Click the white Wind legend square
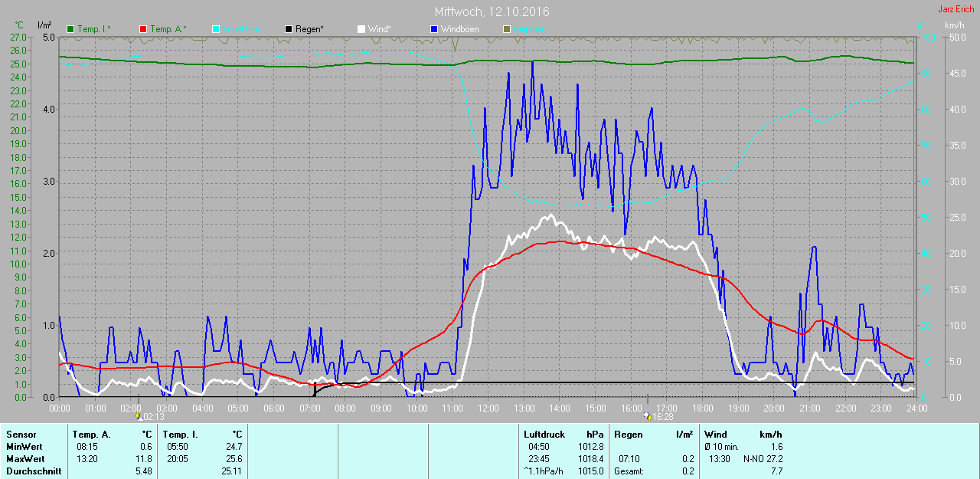Screen dimensions: 980x479 pos(361,29)
